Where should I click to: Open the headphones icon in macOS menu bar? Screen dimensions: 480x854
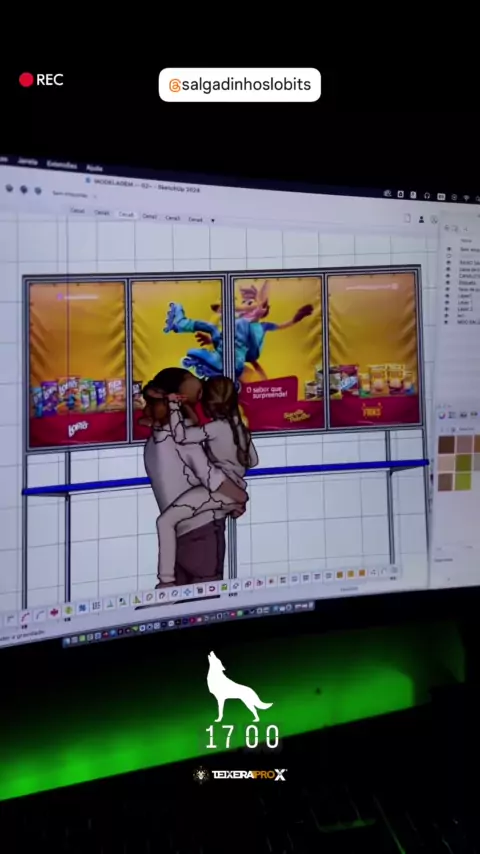point(427,196)
